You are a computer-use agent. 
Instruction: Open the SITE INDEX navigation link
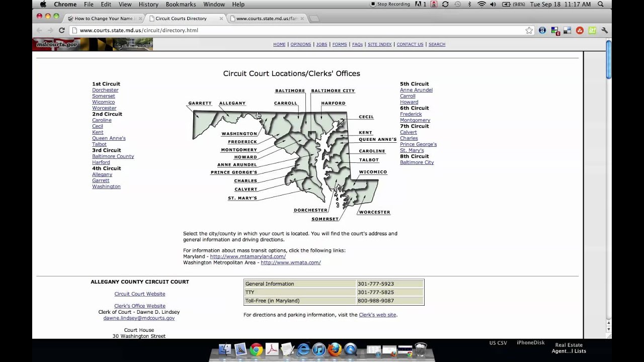click(x=379, y=44)
